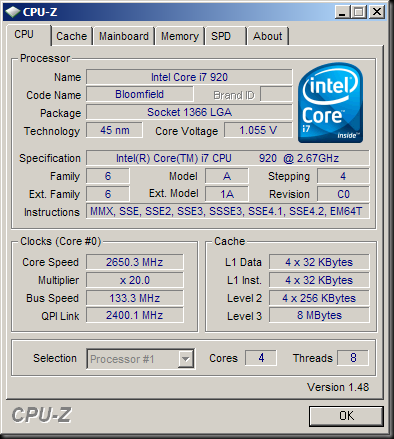Click the Level 3 value 8 MBytes
The image size is (394, 439).
(x=319, y=315)
